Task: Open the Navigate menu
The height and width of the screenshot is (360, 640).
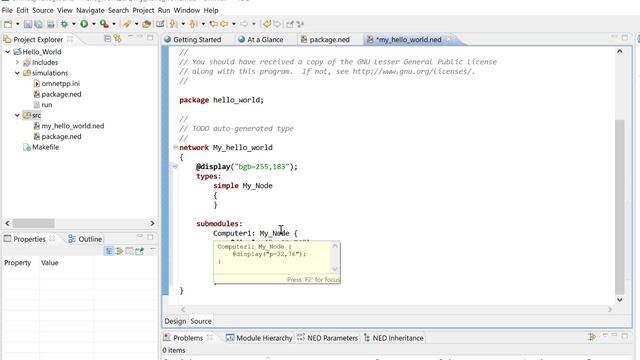Action: point(90,10)
